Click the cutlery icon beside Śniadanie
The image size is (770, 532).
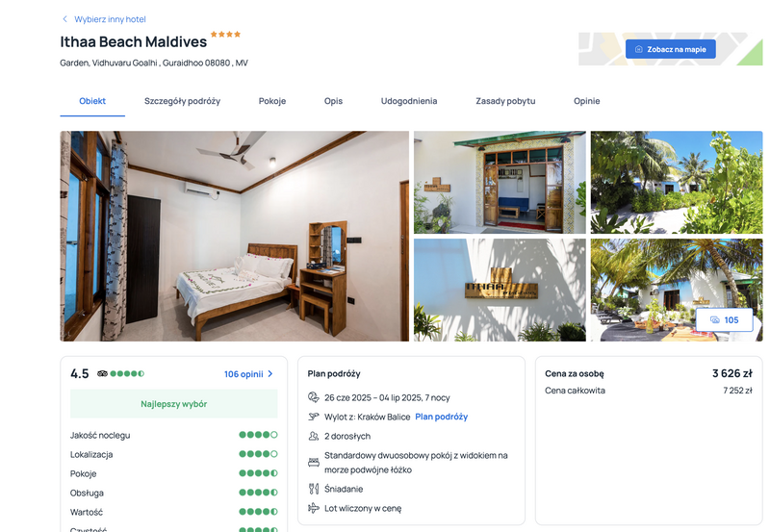pyautogui.click(x=314, y=489)
